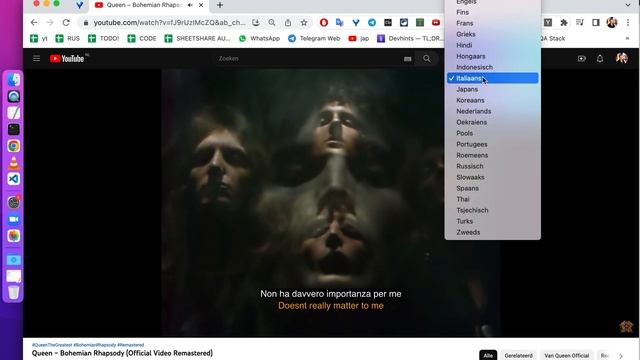
Task: Click the checked Italiaans option
Action: click(492, 78)
